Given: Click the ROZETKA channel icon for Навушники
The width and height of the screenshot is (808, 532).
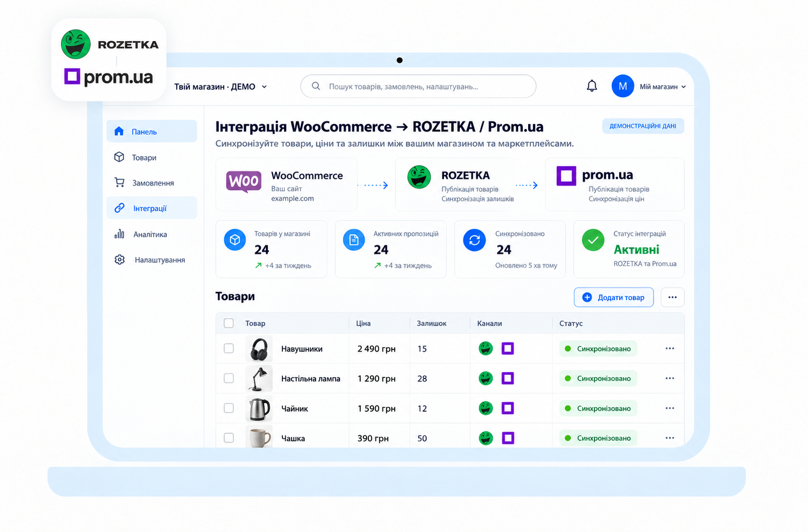Looking at the screenshot, I should (486, 349).
